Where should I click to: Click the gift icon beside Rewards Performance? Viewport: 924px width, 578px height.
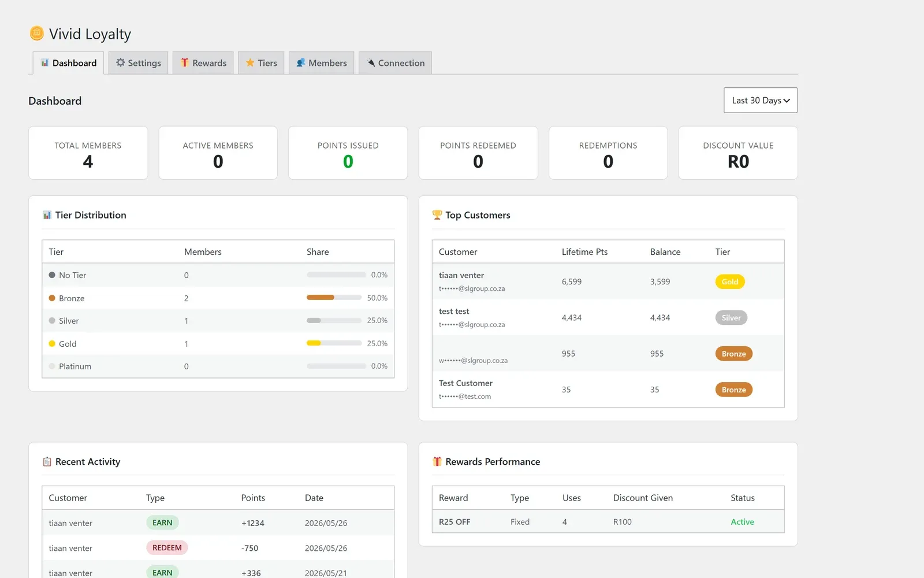tap(437, 462)
